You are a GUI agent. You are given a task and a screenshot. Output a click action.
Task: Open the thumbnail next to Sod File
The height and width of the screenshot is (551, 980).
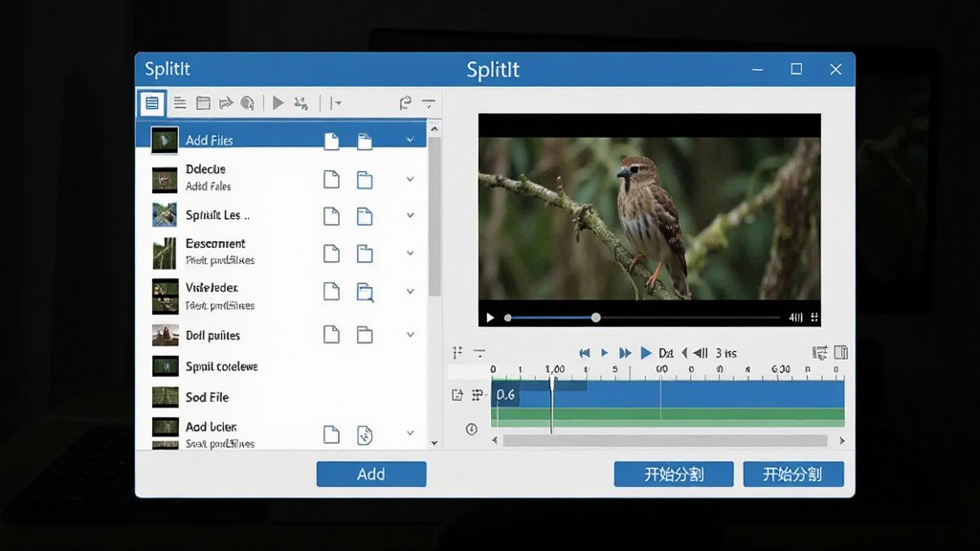[x=165, y=397]
